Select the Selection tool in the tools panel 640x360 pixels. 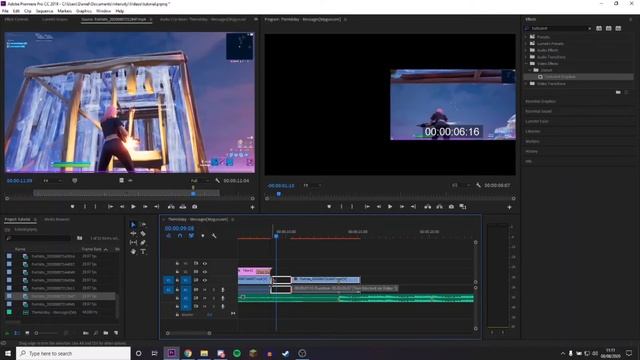133,224
